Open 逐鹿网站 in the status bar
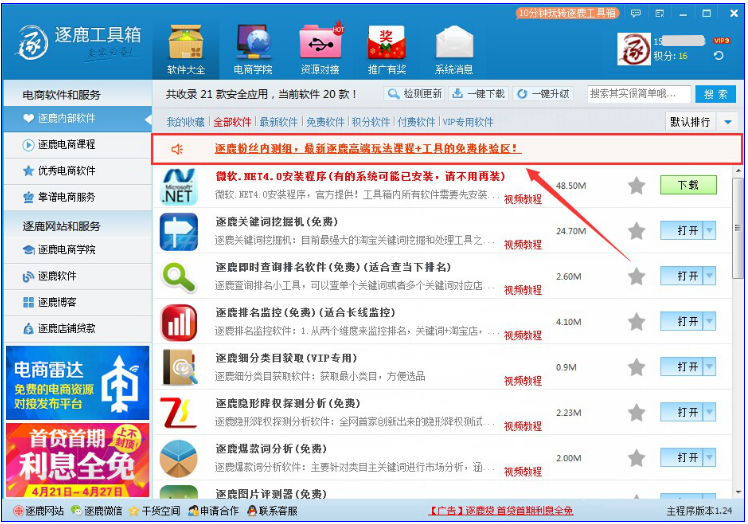The image size is (748, 524). (39, 511)
